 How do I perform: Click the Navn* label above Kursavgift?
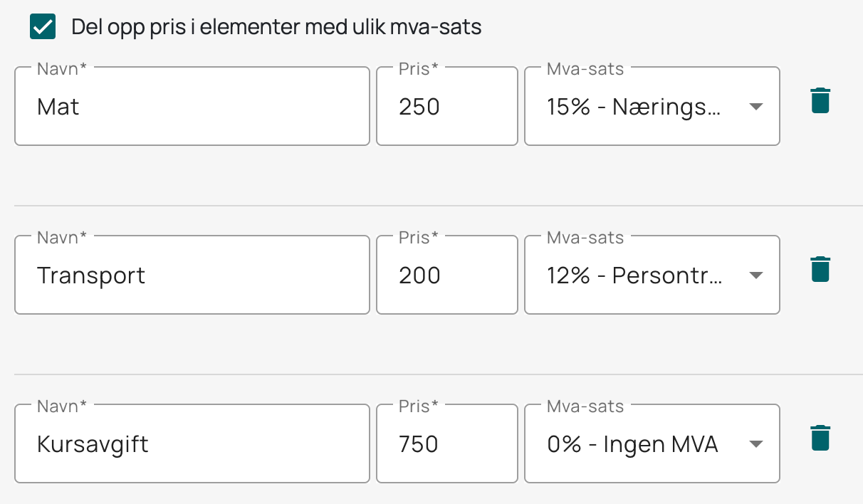62,406
